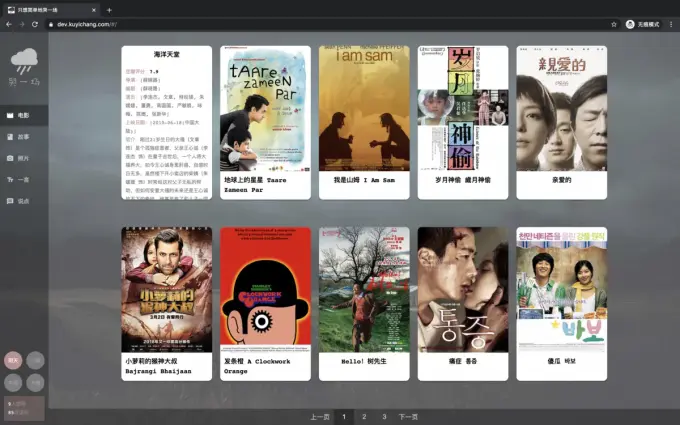Click the browser forward arrow
This screenshot has width=680, height=425.
[x=22, y=24]
